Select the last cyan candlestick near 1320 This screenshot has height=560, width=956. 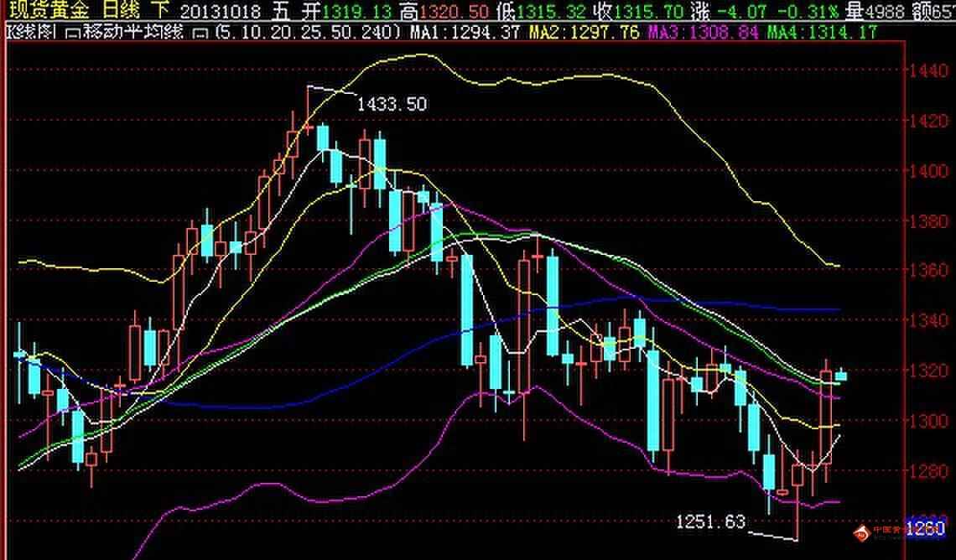pos(841,376)
